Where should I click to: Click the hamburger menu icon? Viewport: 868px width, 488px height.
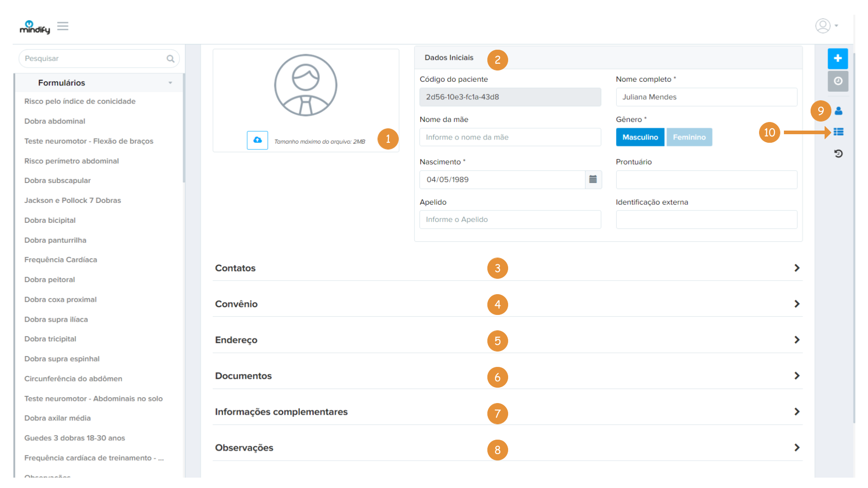63,26
